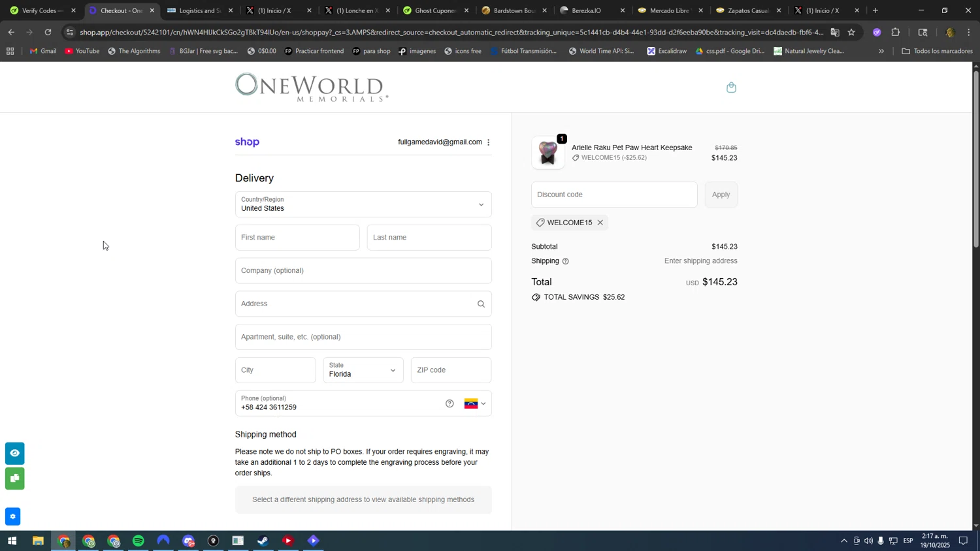Open the notifications center icon
980x551 pixels.
tap(963, 541)
